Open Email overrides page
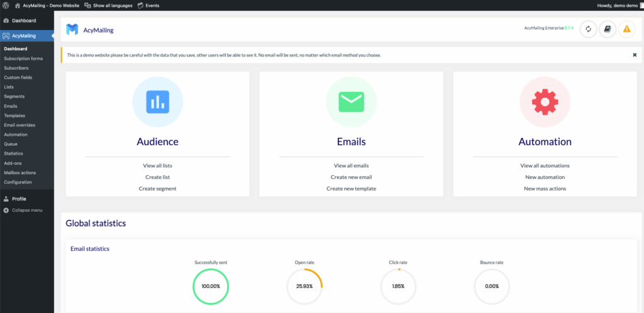This screenshot has height=313, width=644. pos(19,124)
